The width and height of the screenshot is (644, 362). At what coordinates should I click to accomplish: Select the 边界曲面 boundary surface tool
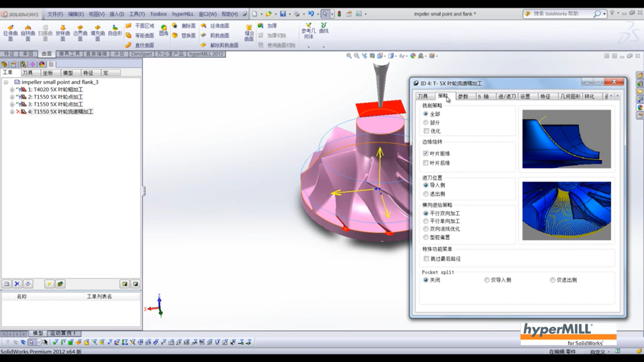coord(80,33)
